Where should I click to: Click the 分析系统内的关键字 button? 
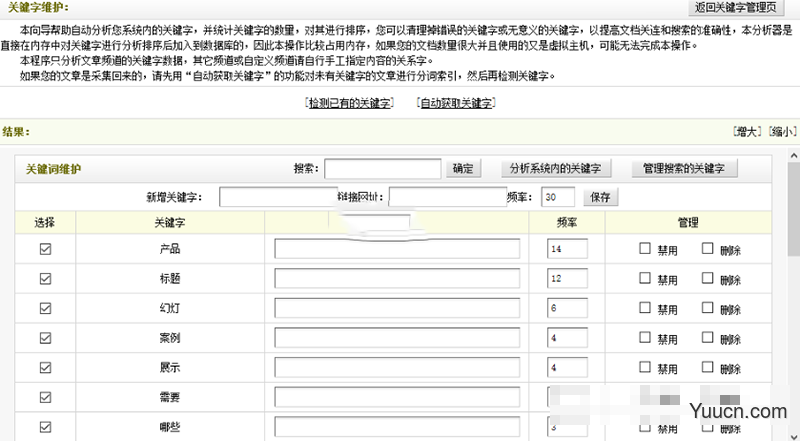click(554, 169)
